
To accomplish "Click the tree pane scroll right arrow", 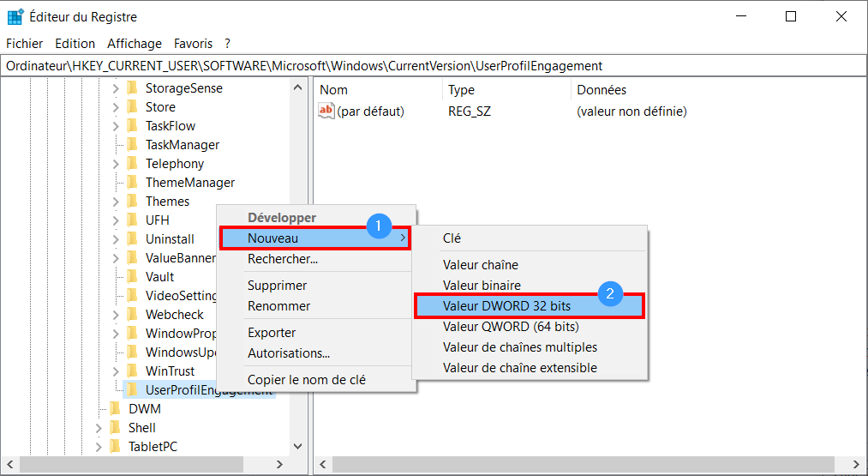I will [x=280, y=464].
